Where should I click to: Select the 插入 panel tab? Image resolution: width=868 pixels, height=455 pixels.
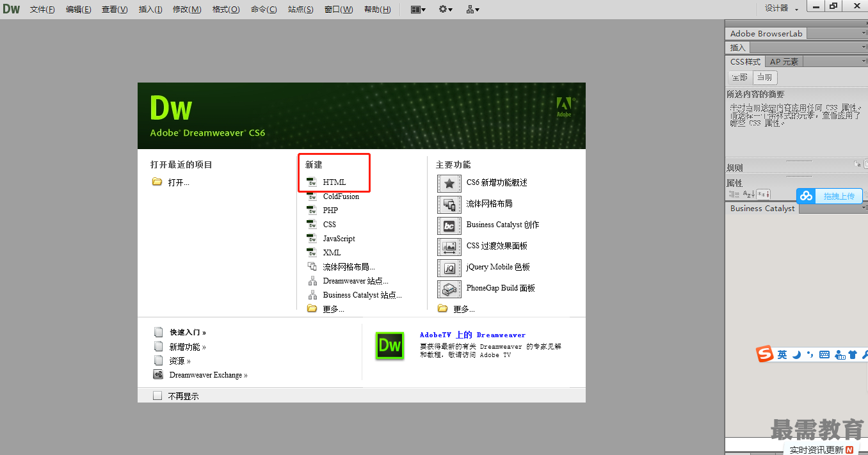[x=738, y=47]
